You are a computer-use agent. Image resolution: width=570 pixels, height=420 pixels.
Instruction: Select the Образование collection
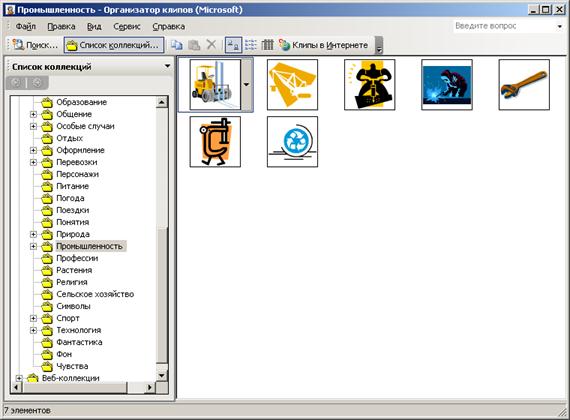(x=81, y=102)
